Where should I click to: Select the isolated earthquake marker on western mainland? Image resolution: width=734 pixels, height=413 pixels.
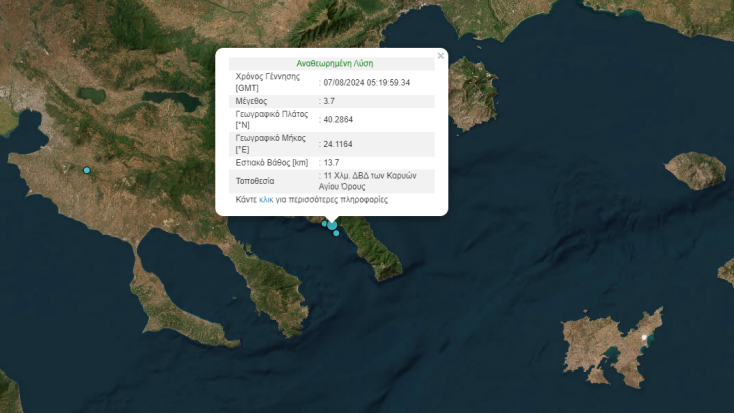click(x=87, y=170)
